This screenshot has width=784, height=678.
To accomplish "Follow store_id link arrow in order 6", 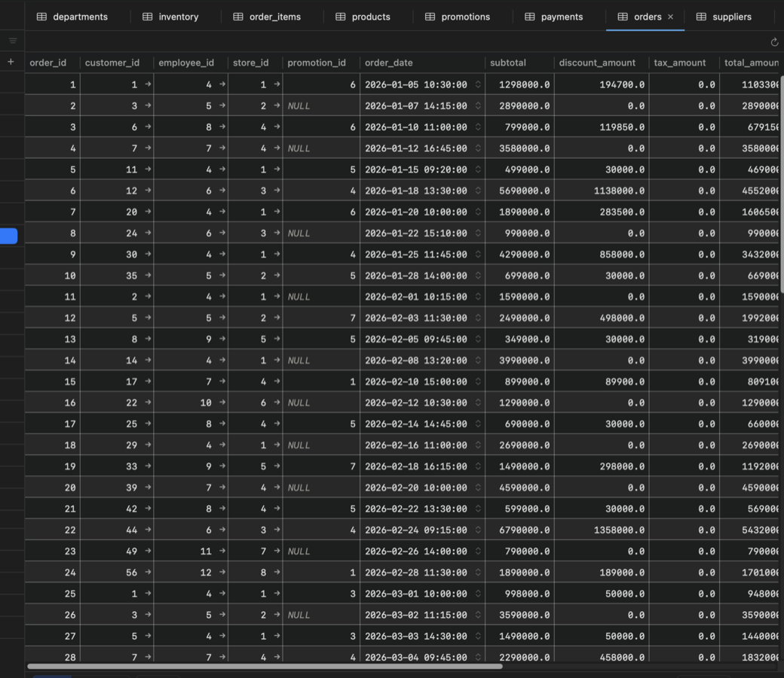I will pos(277,191).
